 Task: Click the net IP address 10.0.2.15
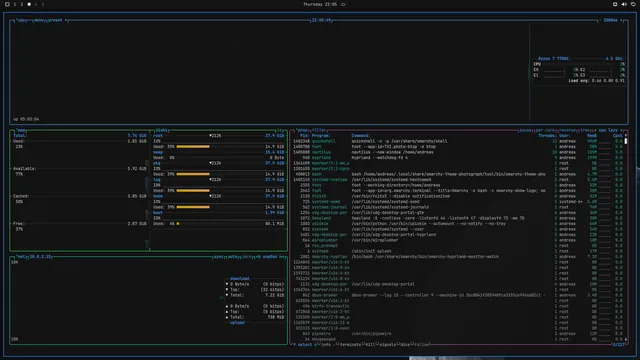[x=40, y=257]
